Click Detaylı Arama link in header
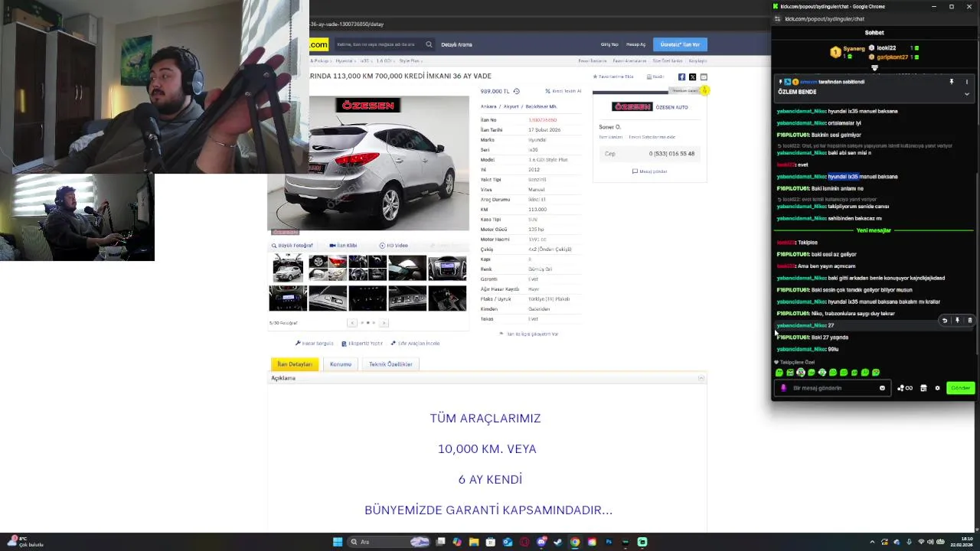This screenshot has width=980, height=551. (456, 44)
